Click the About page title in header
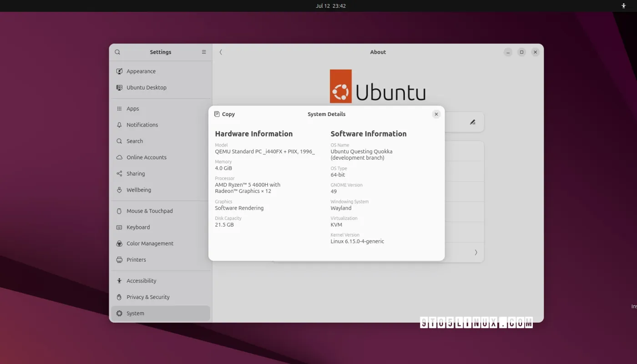The height and width of the screenshot is (364, 637). pos(378,52)
